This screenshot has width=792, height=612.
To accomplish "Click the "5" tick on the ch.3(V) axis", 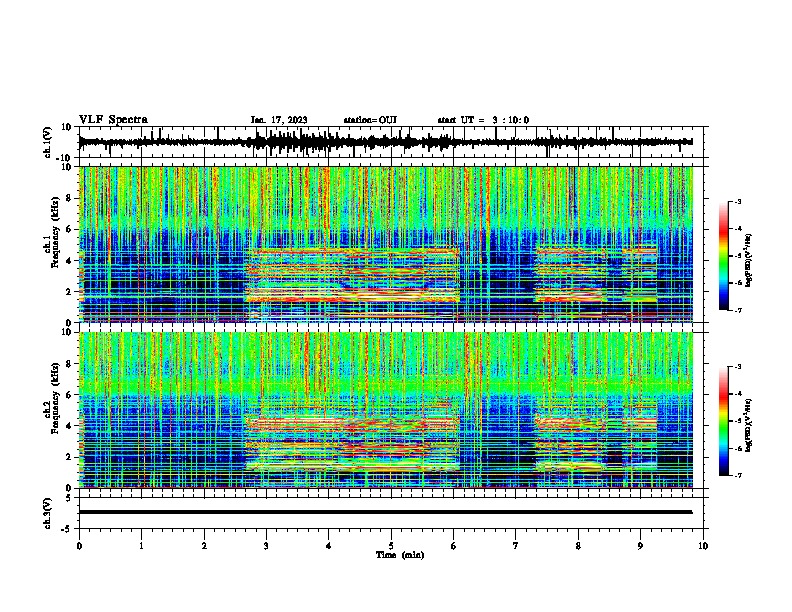I will click(x=69, y=498).
